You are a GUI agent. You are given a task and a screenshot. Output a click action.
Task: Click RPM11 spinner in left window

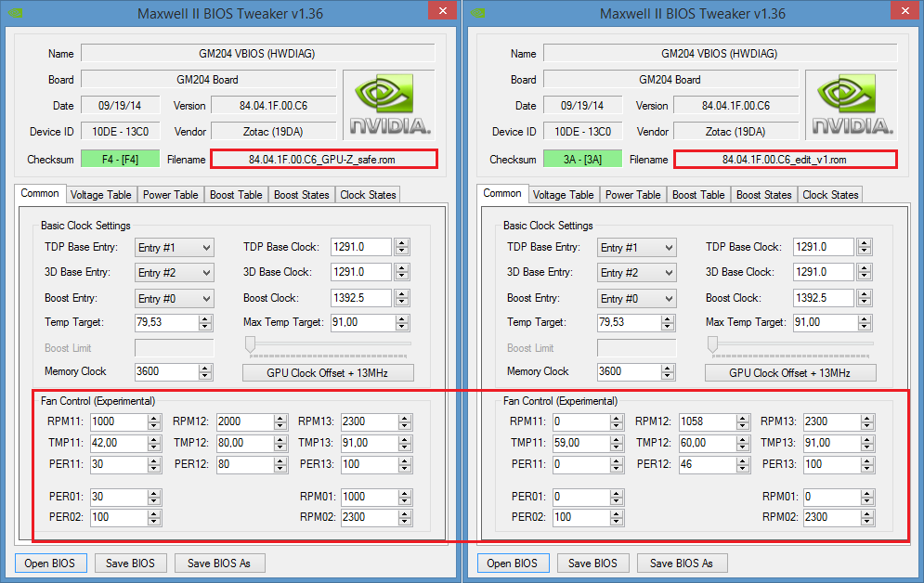(154, 421)
